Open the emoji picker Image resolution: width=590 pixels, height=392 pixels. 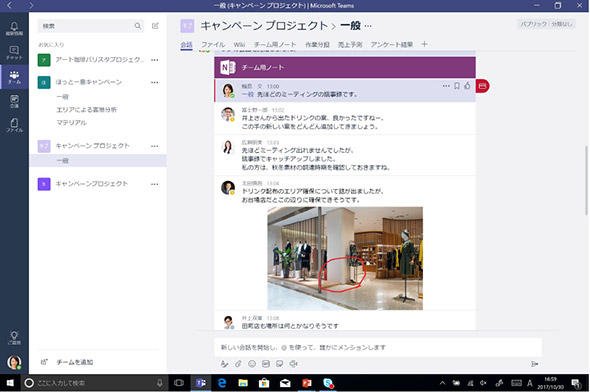pos(252,364)
